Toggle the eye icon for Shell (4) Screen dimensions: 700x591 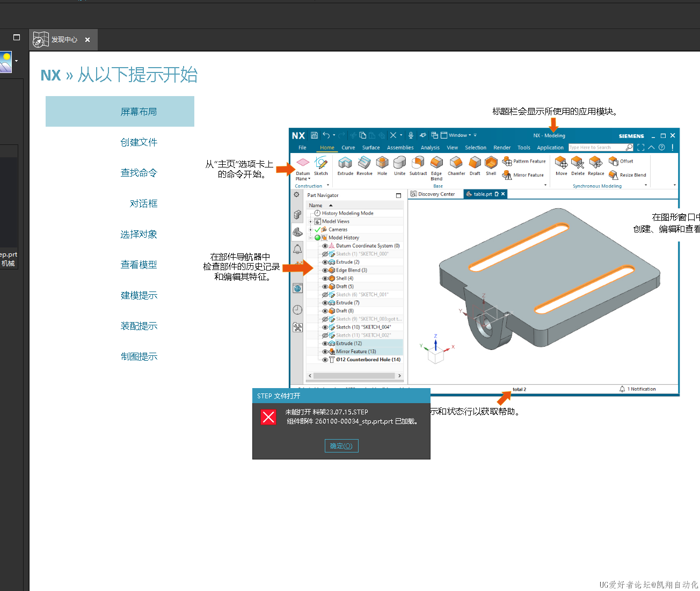point(325,279)
